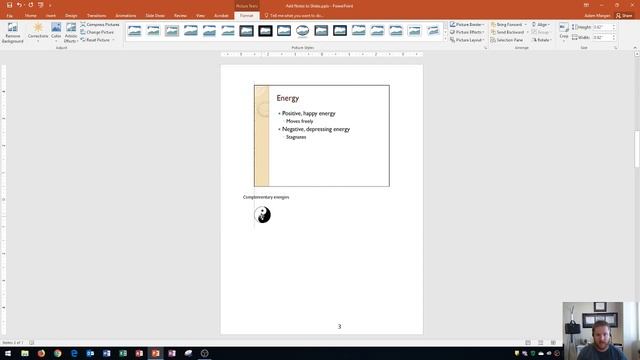Switch to the Review tab

[180, 16]
